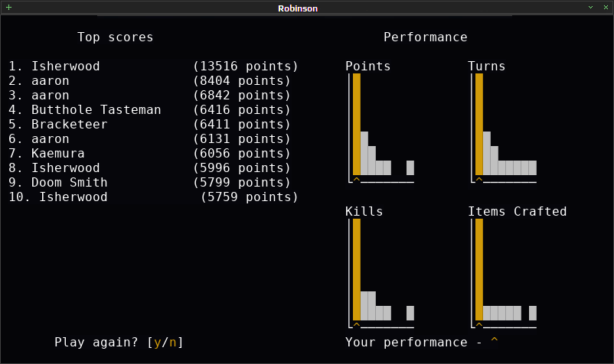This screenshot has height=364, width=614.
Task: Click the '8. Isherwood' score entry
Action: [x=54, y=167]
